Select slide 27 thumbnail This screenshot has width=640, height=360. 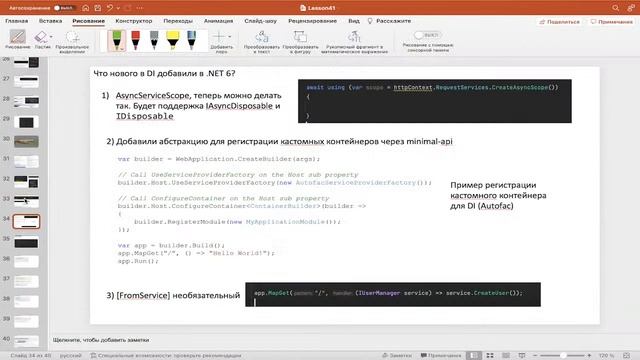coord(26,82)
